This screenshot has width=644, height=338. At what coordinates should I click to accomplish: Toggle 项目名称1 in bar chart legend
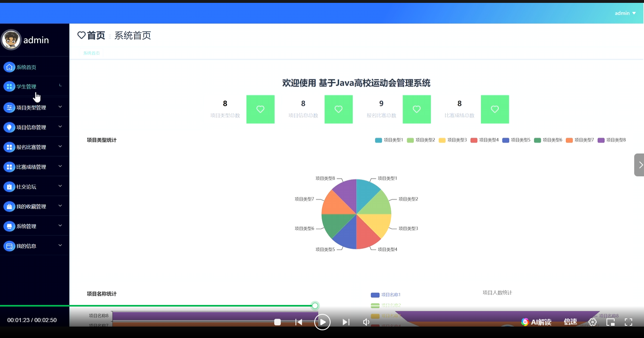(x=386, y=295)
